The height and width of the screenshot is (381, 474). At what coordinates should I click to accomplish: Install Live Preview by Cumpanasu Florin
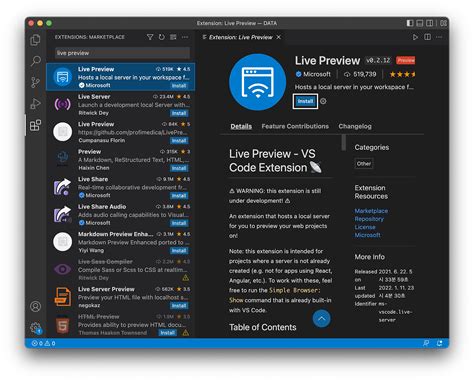coord(179,141)
